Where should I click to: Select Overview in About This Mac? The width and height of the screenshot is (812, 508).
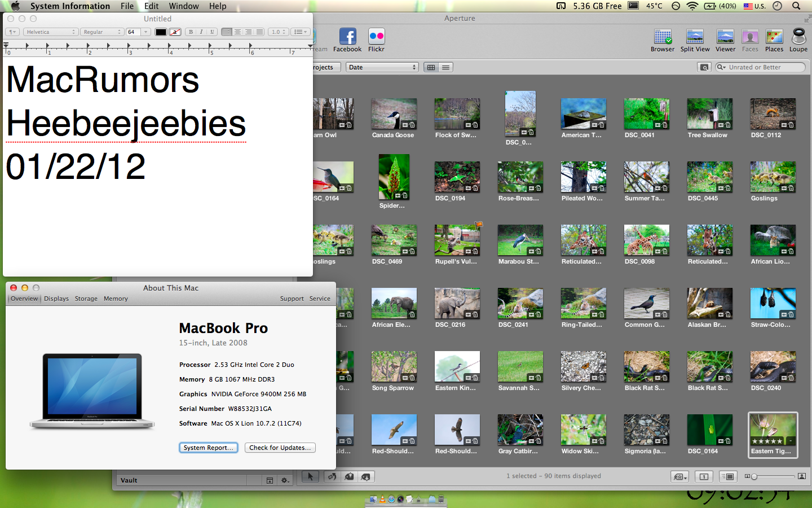point(24,299)
